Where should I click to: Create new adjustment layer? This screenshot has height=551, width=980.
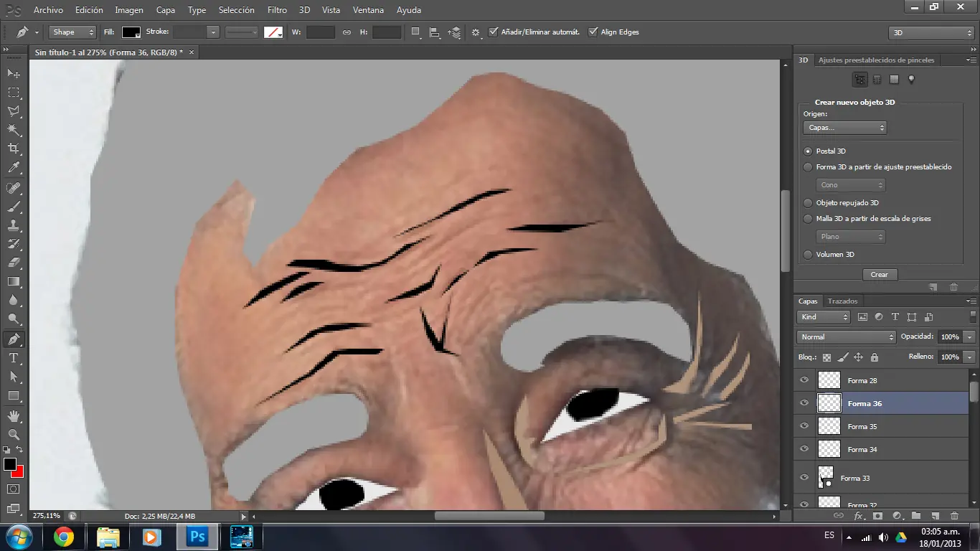[897, 516]
